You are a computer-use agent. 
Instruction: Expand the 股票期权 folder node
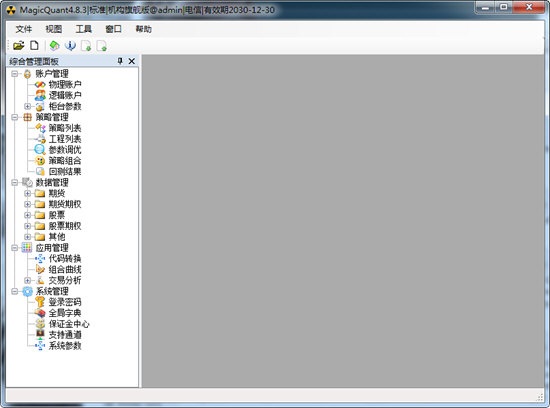tap(27, 226)
